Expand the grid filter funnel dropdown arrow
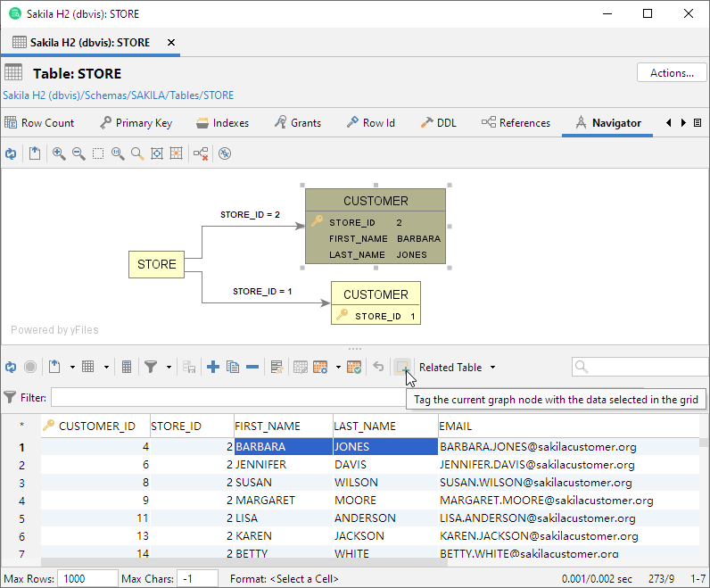This screenshot has width=710, height=588. [x=169, y=367]
